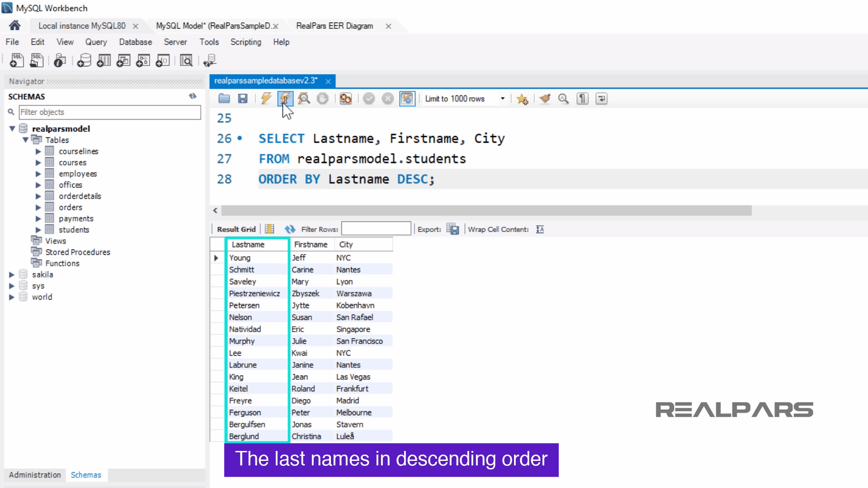Viewport: 868px width, 488px height.
Task: Refresh the SCHEMAS list
Action: pos(193,96)
